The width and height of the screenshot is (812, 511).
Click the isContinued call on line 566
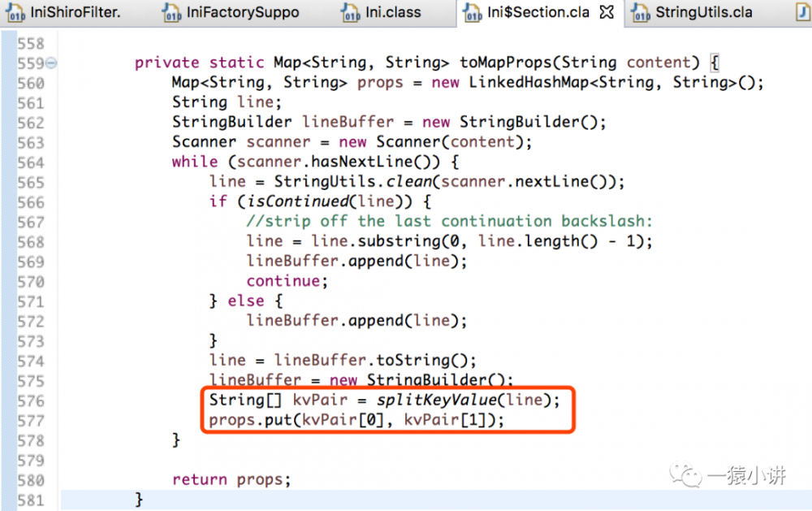tap(330, 201)
